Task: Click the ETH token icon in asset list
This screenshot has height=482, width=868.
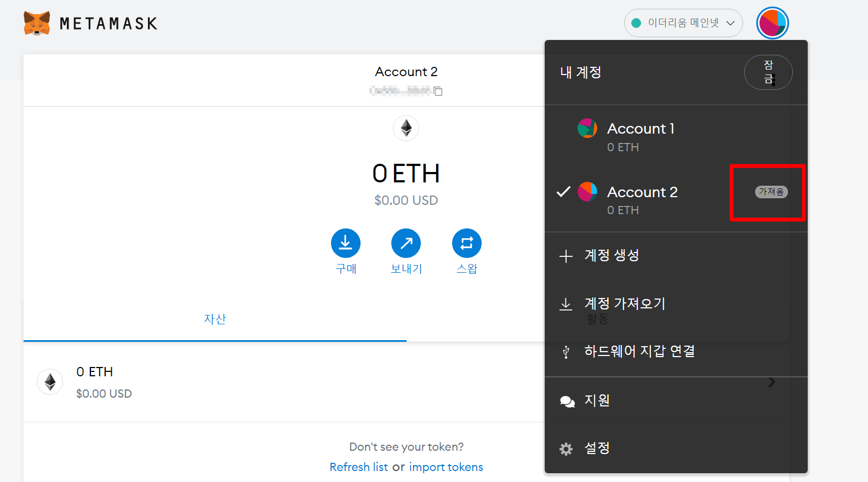Action: (x=50, y=382)
